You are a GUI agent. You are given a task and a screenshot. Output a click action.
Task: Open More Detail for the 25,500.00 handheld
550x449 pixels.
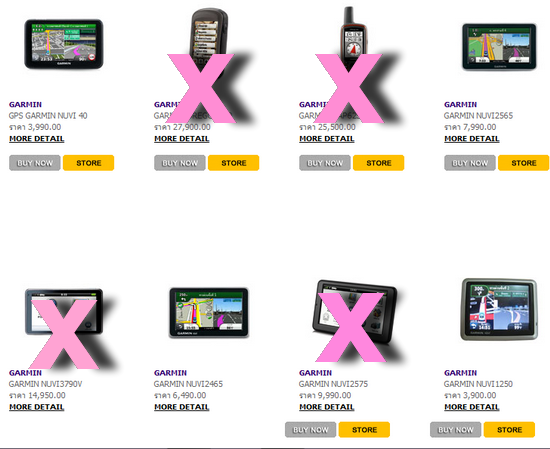pyautogui.click(x=327, y=139)
